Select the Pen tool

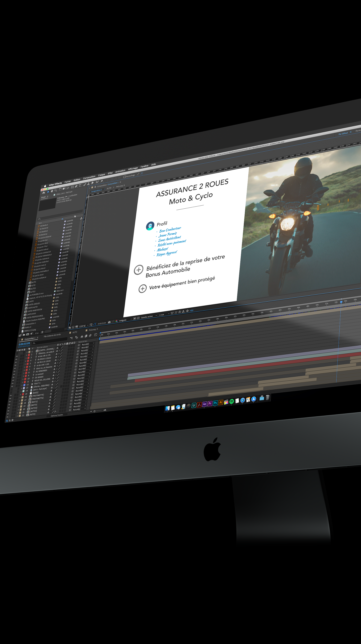tap(76, 186)
